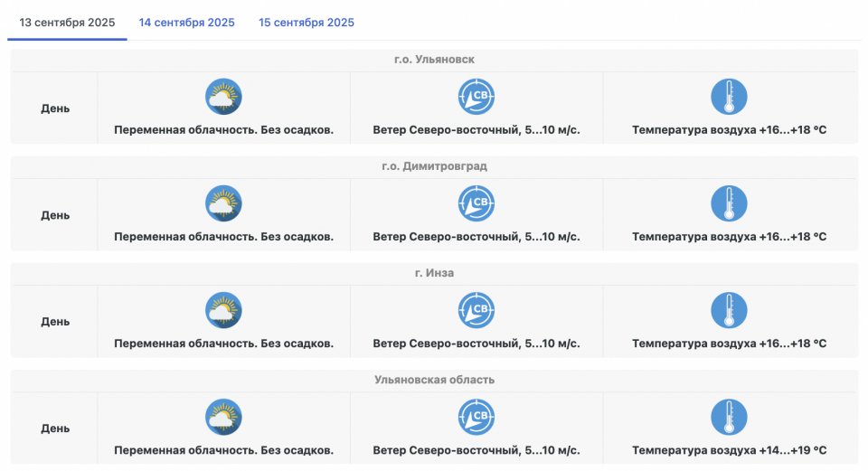Click the north-east wind compass icon for Ульяновск
This screenshot has height=471, width=868.
[476, 97]
